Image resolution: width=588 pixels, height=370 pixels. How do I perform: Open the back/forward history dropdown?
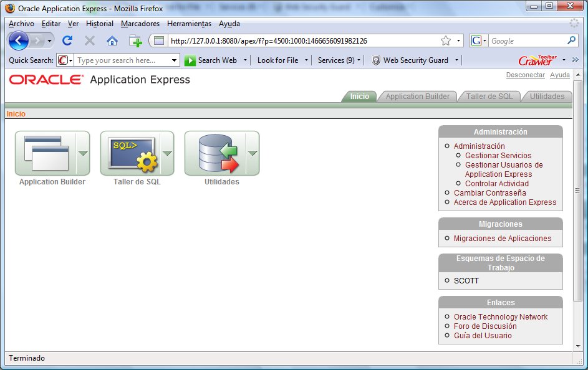[x=49, y=41]
